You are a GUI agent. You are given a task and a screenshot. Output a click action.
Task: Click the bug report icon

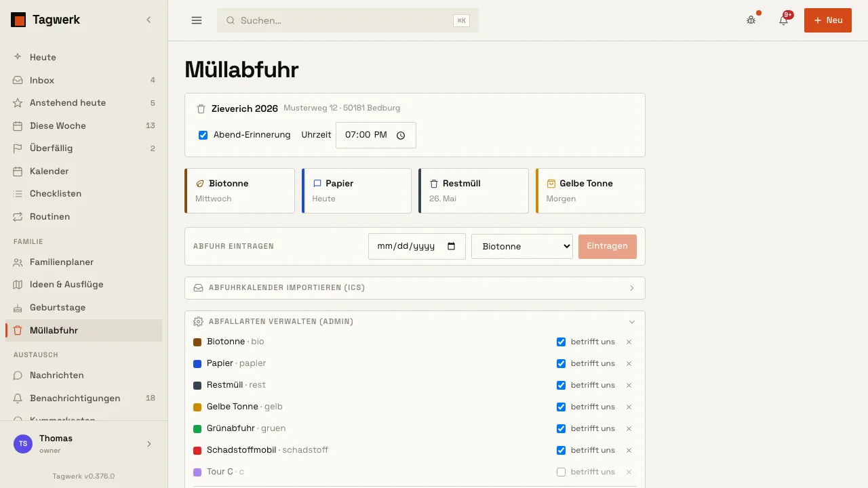tap(751, 20)
